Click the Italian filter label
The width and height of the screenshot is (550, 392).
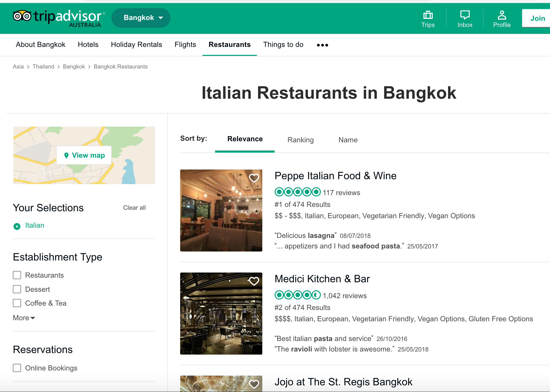(35, 225)
